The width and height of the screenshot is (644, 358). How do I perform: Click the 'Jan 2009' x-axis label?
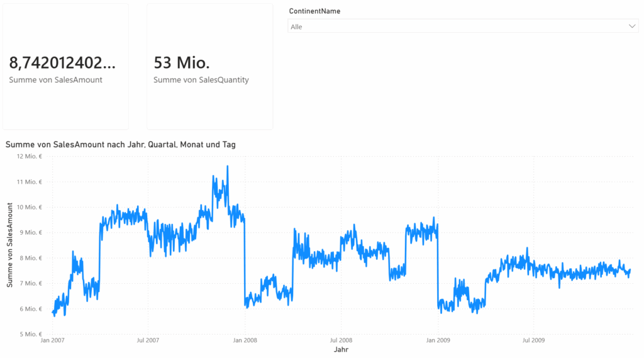(438, 340)
